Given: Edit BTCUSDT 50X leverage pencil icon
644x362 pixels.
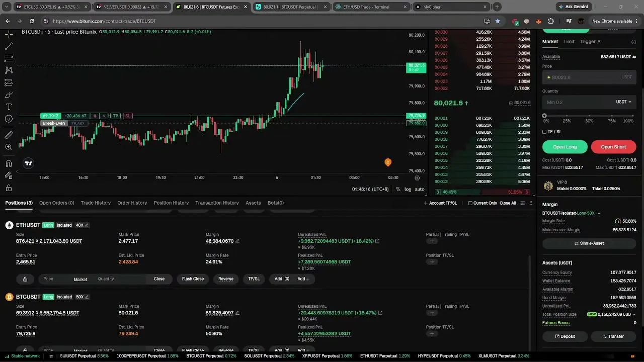Looking at the screenshot, I should (x=87, y=297).
